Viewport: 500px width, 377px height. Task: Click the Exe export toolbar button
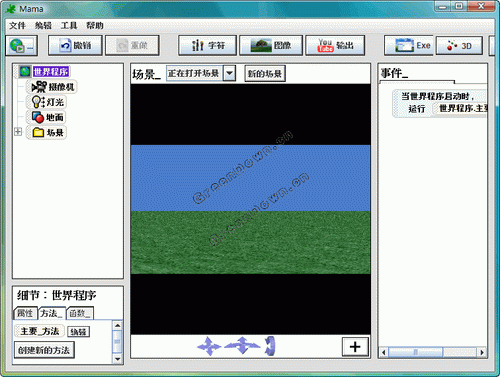[x=409, y=45]
